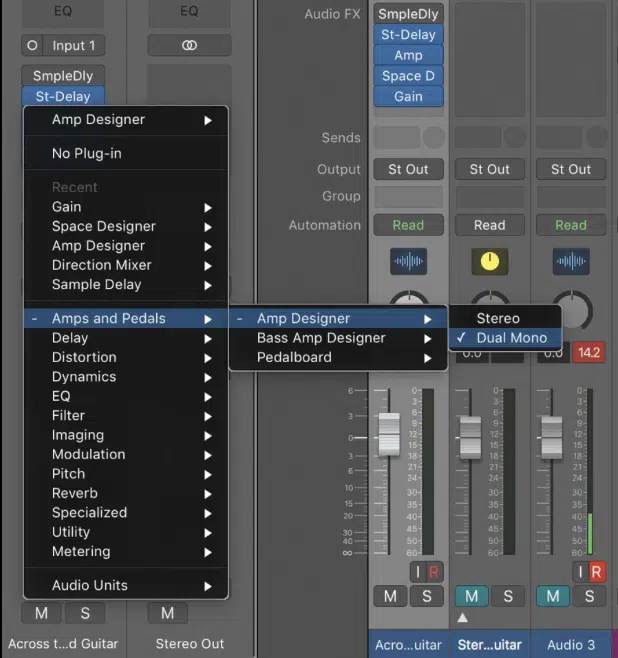Toggle record enable R on Acro...uitar
The height and width of the screenshot is (658, 618).
[434, 572]
